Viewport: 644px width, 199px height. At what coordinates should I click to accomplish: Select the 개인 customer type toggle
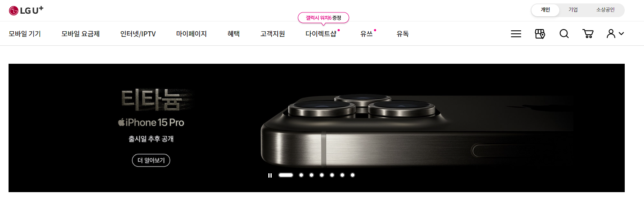(x=545, y=10)
